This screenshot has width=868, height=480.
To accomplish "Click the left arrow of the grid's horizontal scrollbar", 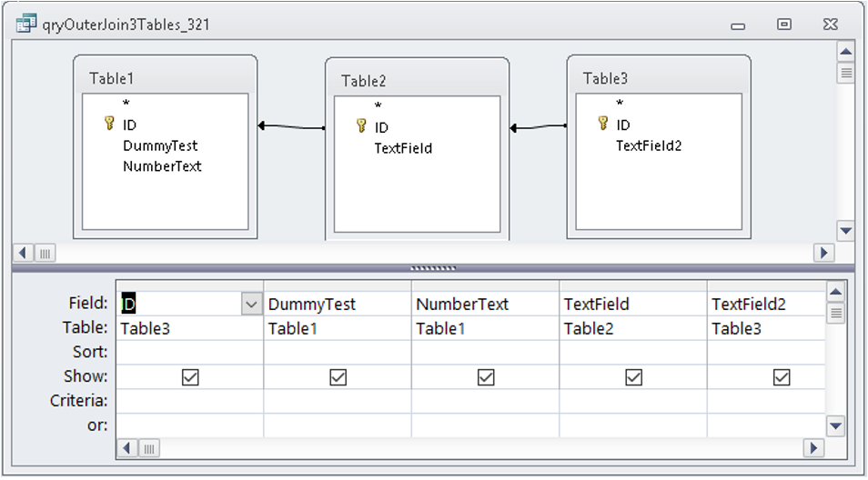I will [x=127, y=447].
